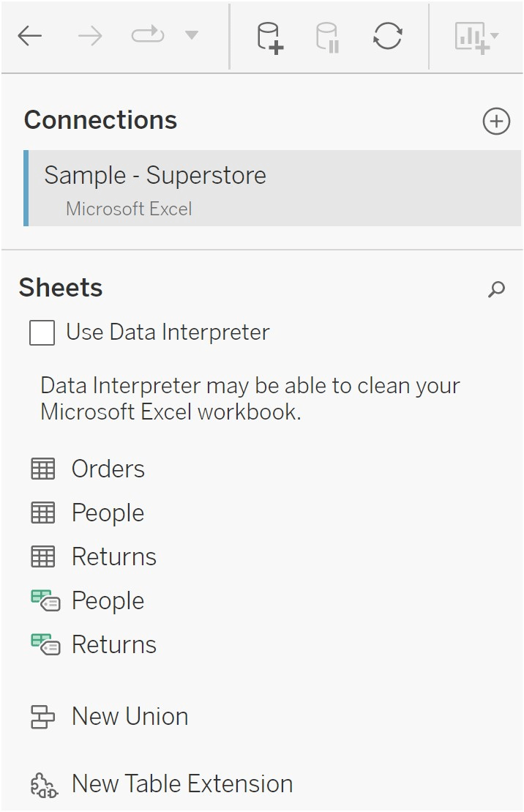This screenshot has width=524, height=812.
Task: Click New Union to combine tables
Action: tap(129, 717)
